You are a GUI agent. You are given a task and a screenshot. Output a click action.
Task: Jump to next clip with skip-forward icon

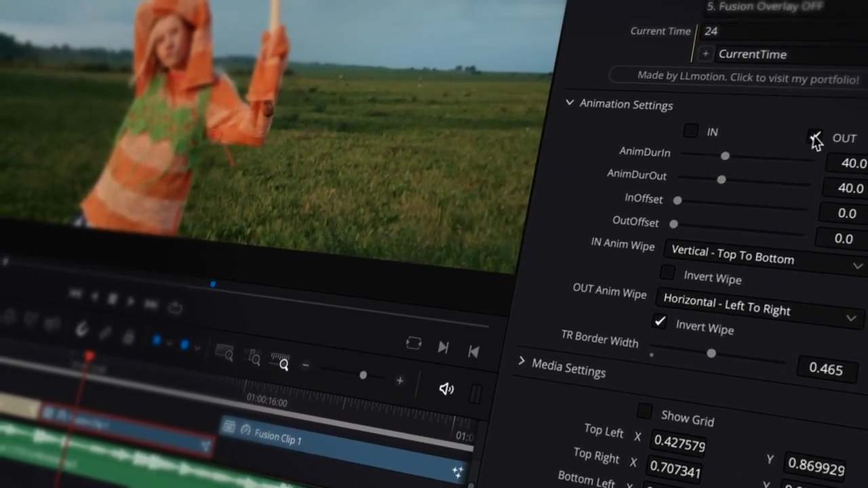coord(443,347)
